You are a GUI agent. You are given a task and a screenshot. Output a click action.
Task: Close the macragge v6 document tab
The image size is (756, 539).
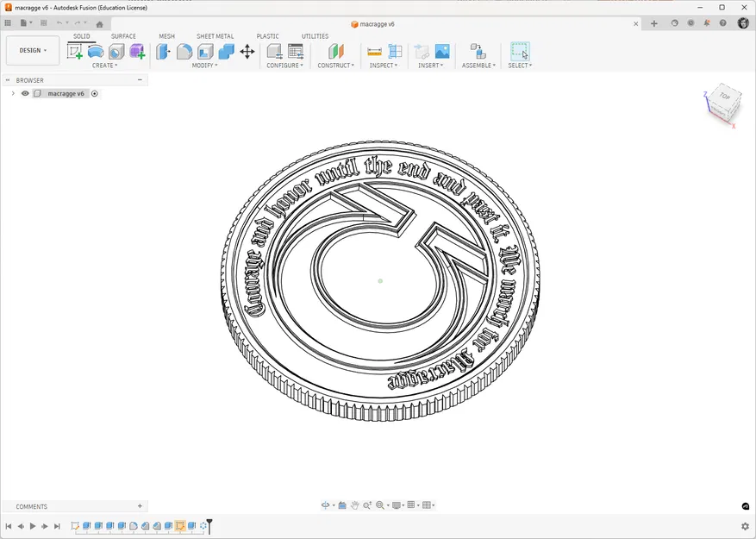tap(636, 23)
